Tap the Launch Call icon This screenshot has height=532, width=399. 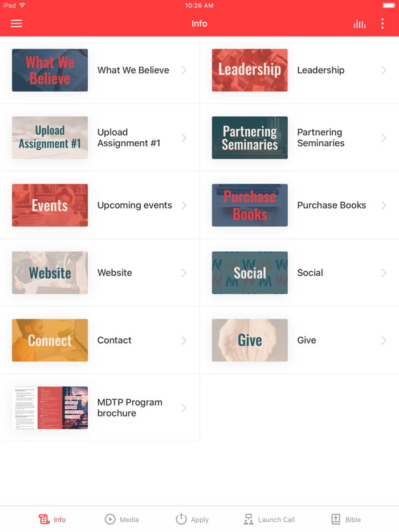(249, 519)
